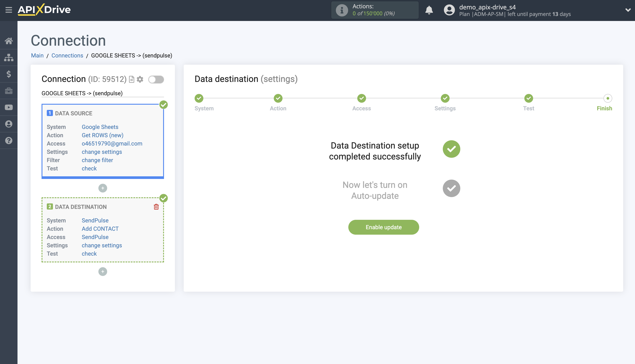Viewport: 635px width, 364px height.
Task: Click the Data Destination green status badge
Action: [164, 198]
